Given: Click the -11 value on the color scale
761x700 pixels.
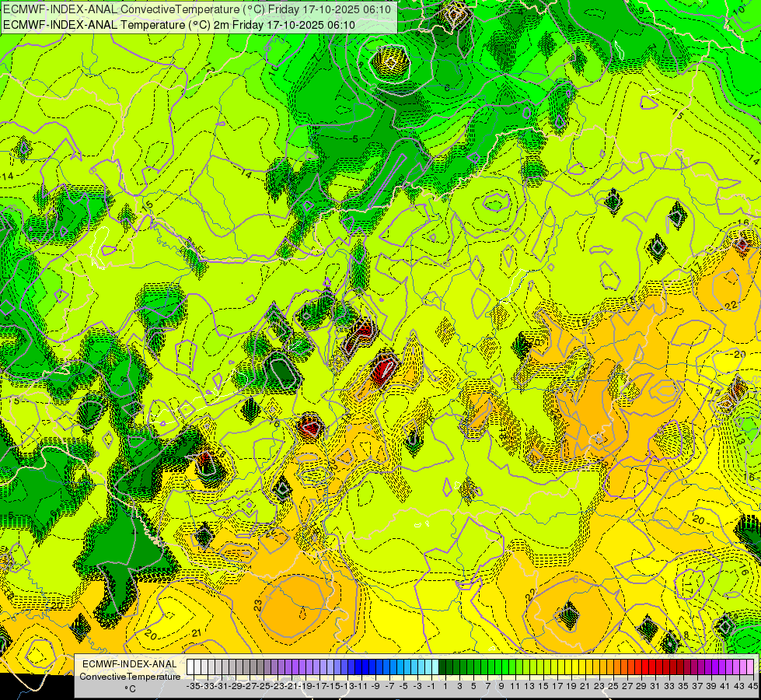Looking at the screenshot, I should click(361, 686).
